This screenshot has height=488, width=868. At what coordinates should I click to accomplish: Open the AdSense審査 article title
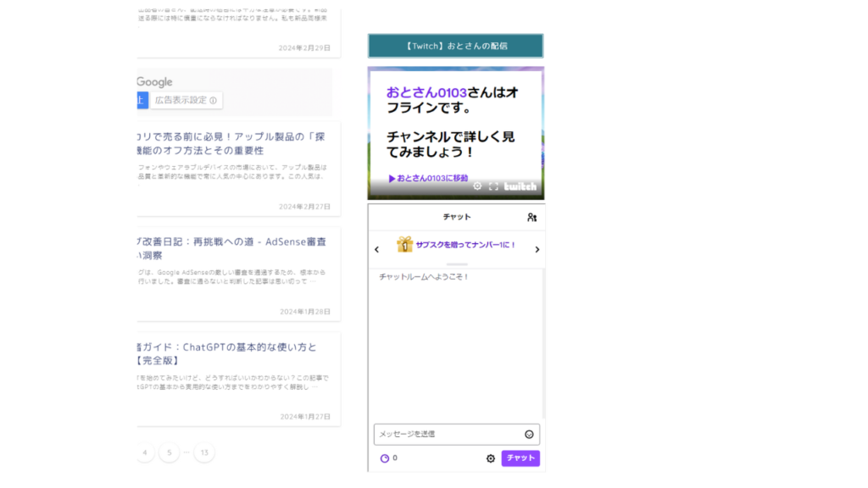tap(231, 248)
